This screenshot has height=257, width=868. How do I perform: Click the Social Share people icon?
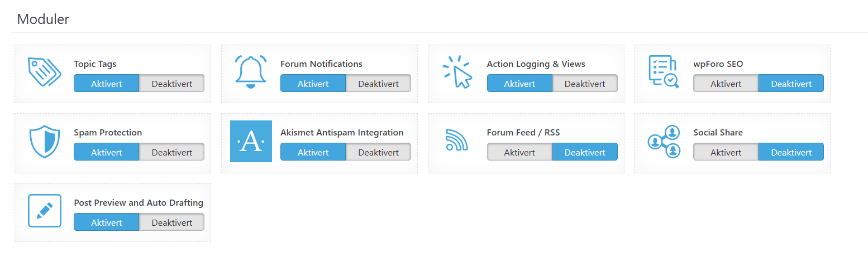[664, 141]
